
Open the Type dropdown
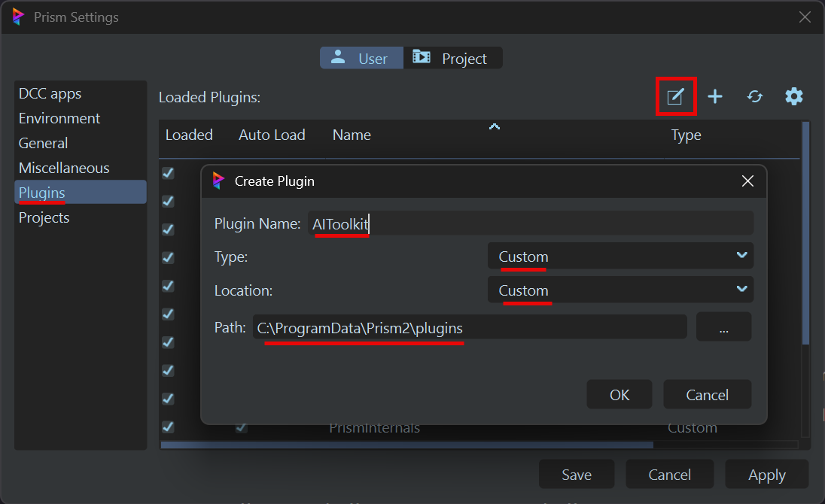pos(620,256)
